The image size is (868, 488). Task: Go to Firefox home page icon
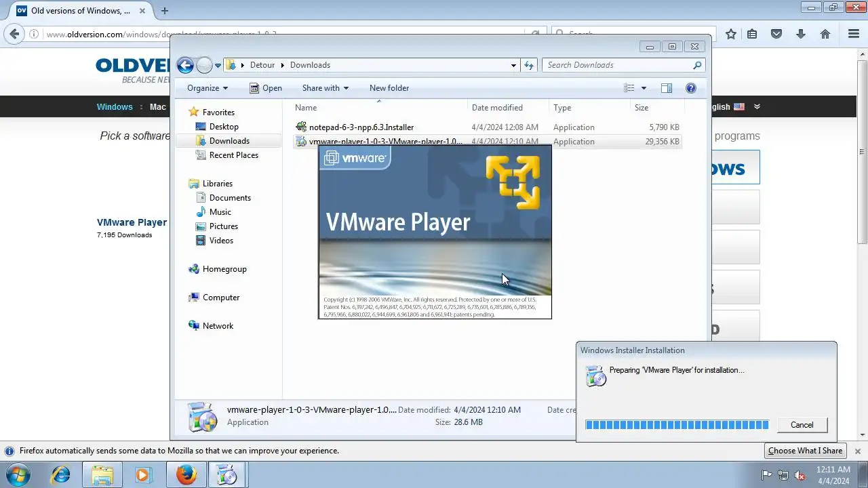(825, 34)
